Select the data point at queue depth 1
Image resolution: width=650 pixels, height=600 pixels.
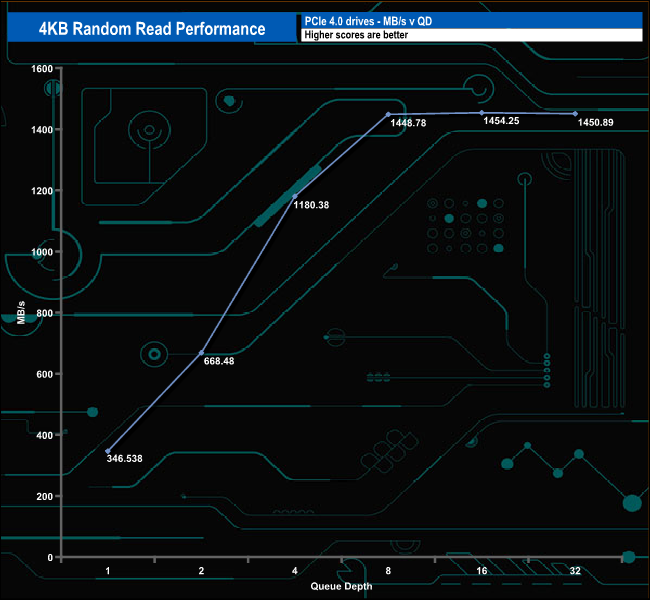(x=108, y=451)
